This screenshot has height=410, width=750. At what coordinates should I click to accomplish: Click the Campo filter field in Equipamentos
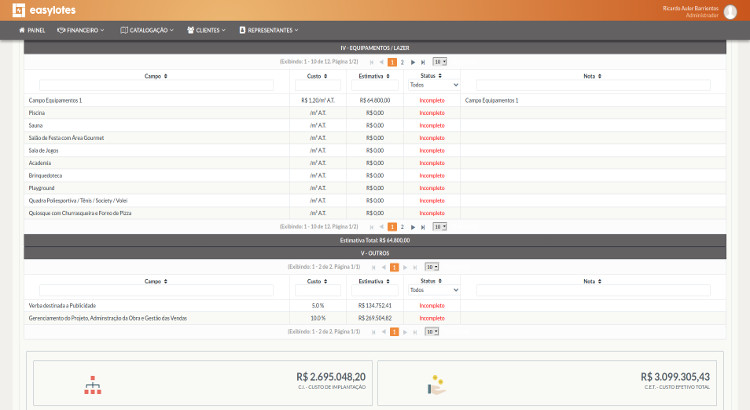pyautogui.click(x=156, y=85)
